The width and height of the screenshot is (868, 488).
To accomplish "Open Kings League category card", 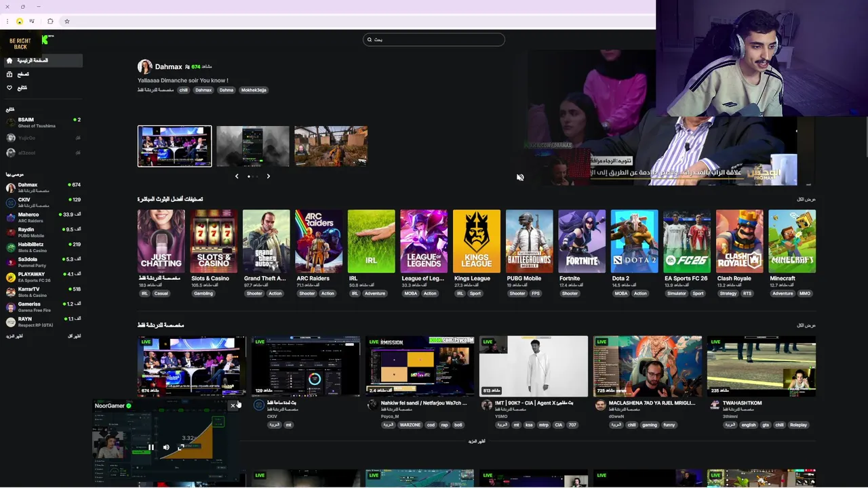I will point(477,241).
